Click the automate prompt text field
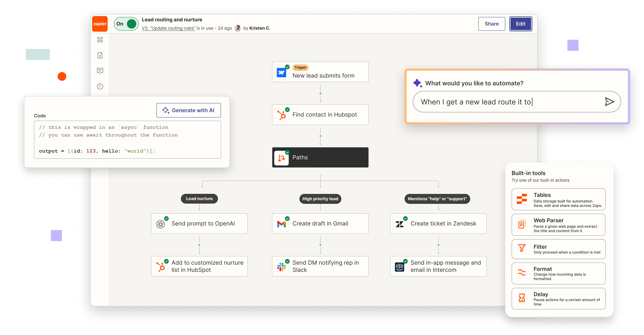Screen dimensions: 644x335 point(517,102)
